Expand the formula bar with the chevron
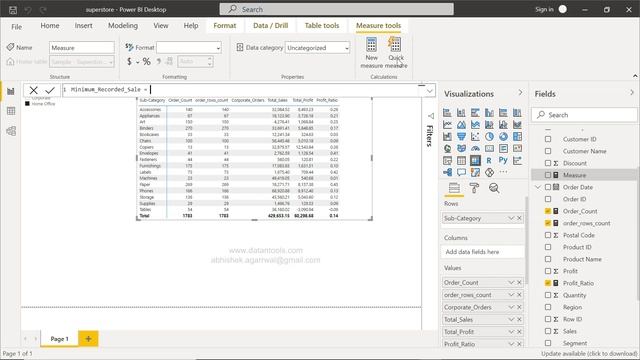Screen dimensions: 640x360 point(429,91)
